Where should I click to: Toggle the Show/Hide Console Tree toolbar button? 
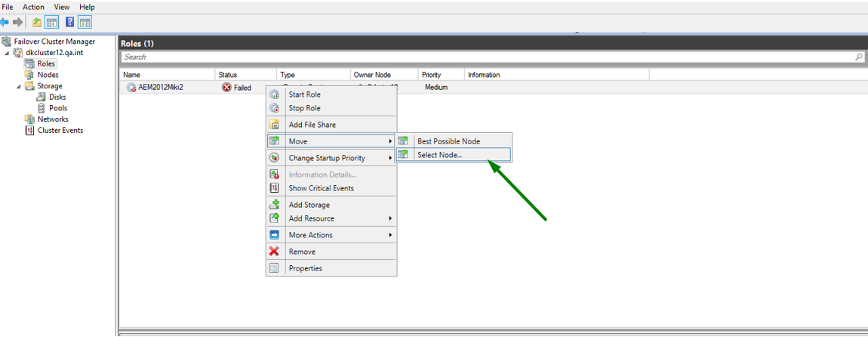[x=51, y=22]
